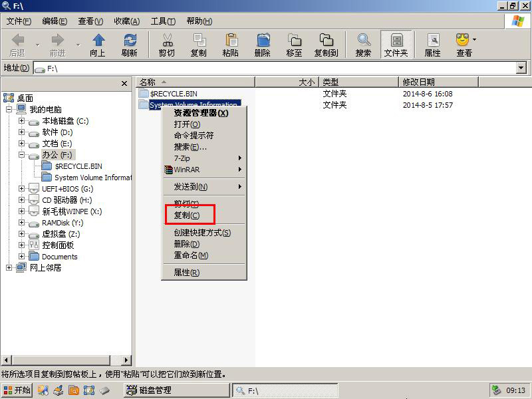Expand the CD 驱动器 (H:) node

tap(22, 200)
